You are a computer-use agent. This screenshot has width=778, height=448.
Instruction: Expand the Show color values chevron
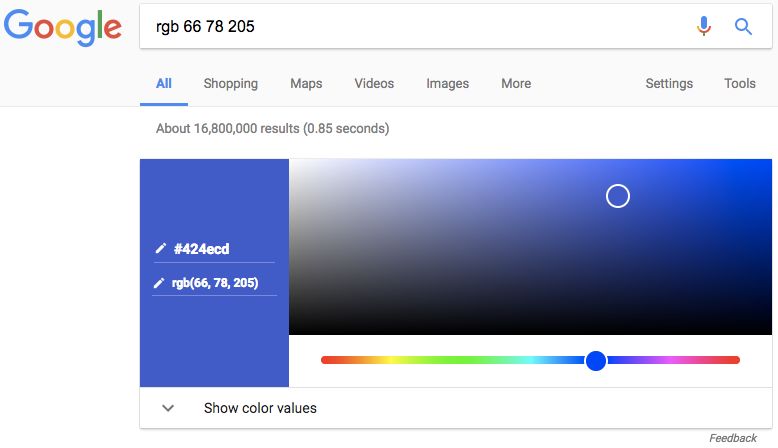168,408
